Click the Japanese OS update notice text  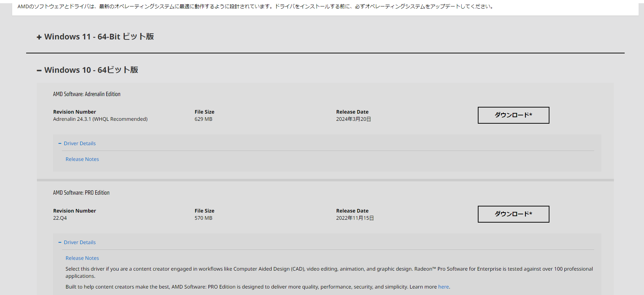(256, 6)
